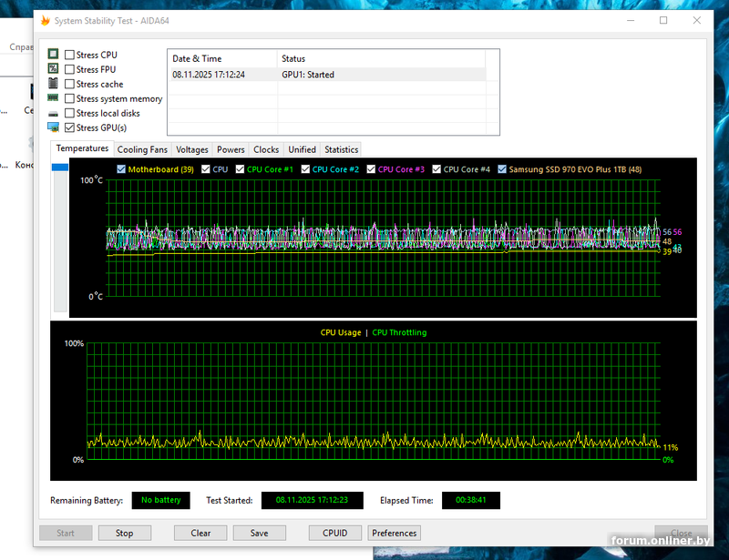Toggle Samsung SSD 970 EVO Plus graph line
Viewport: 729px width, 560px height.
(502, 169)
